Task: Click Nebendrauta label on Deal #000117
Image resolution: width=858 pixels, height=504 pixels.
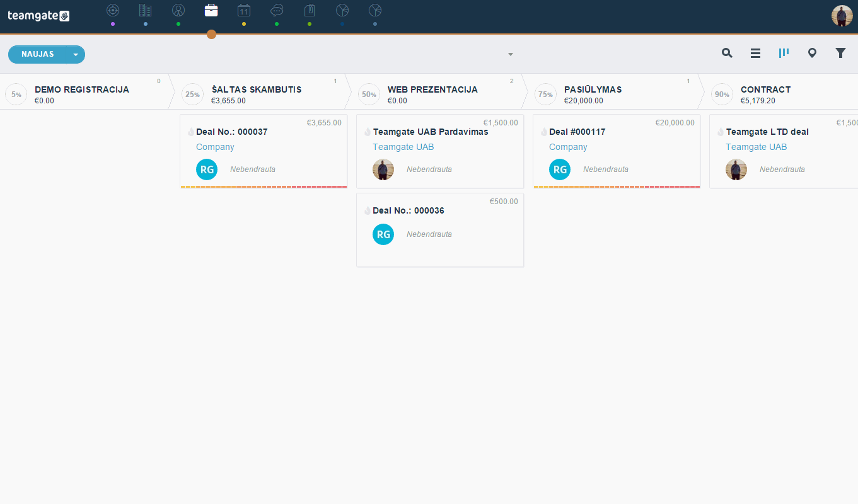Action: coord(606,169)
